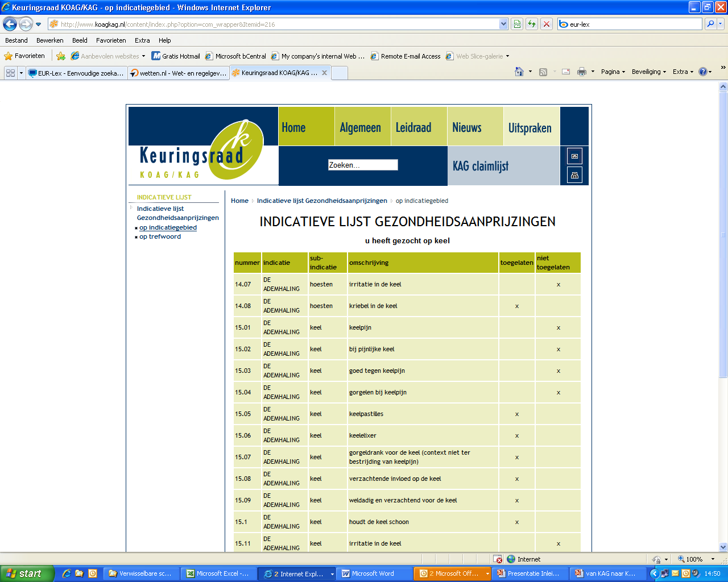This screenshot has width=728, height=582.
Task: Go forward with the browser Forward arrow
Action: tap(26, 24)
